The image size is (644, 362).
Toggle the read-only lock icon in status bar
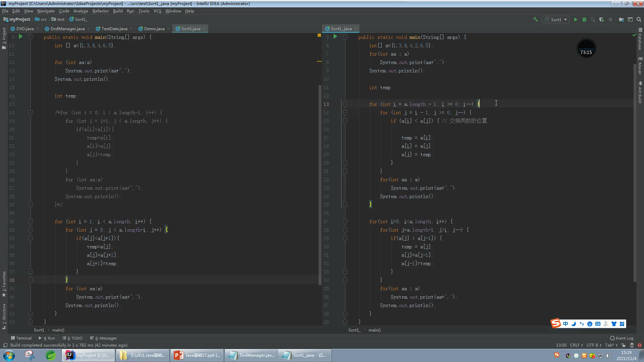coord(623,345)
